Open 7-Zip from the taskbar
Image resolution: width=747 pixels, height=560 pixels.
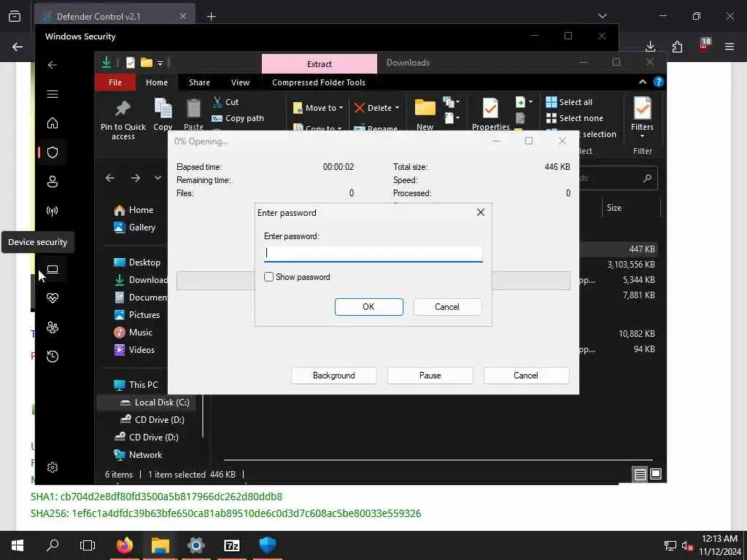231,545
